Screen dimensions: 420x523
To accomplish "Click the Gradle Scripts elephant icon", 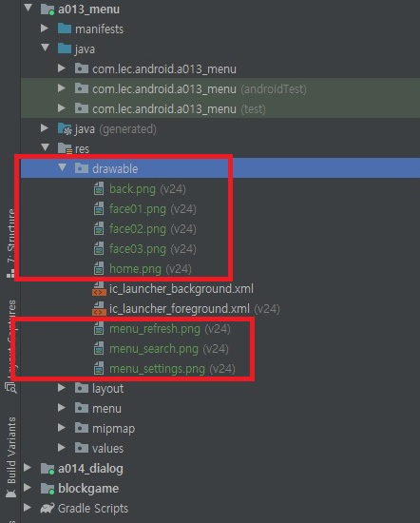I will pos(48,508).
